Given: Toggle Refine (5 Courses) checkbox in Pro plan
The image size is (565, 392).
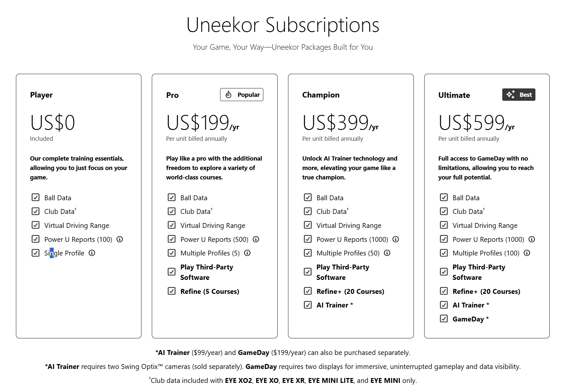Looking at the screenshot, I should click(x=172, y=291).
